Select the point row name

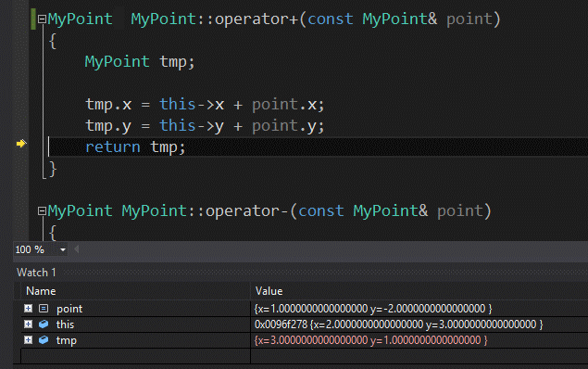point(69,309)
